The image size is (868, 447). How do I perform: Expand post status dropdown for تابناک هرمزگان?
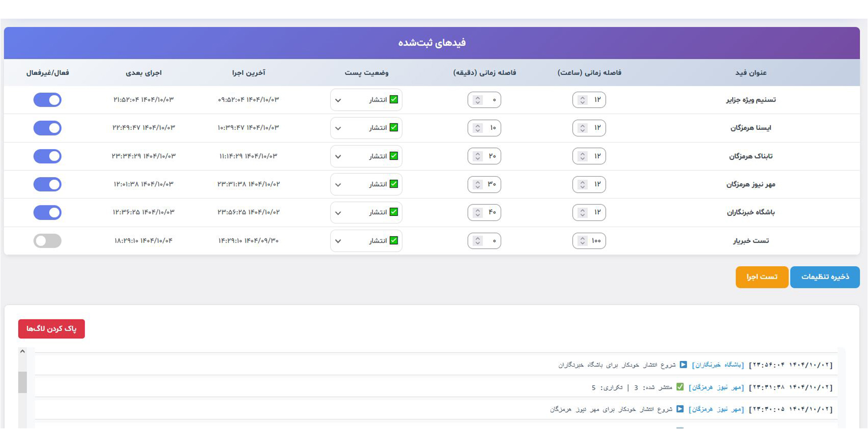pyautogui.click(x=366, y=156)
